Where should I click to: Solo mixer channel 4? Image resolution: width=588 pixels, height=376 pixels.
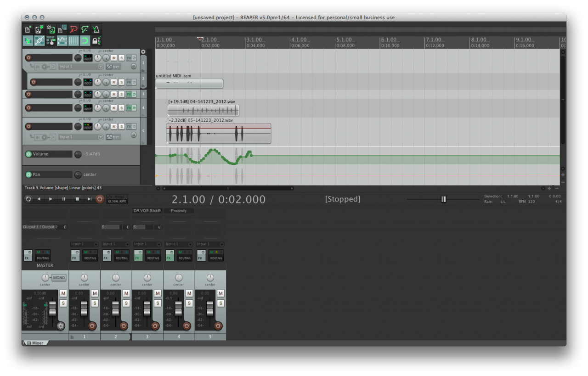click(x=189, y=303)
